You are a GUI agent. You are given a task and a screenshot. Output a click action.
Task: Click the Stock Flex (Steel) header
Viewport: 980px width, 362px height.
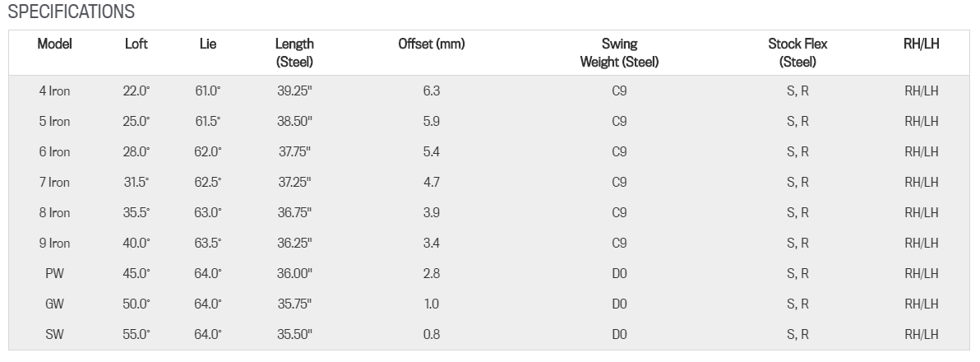[797, 53]
